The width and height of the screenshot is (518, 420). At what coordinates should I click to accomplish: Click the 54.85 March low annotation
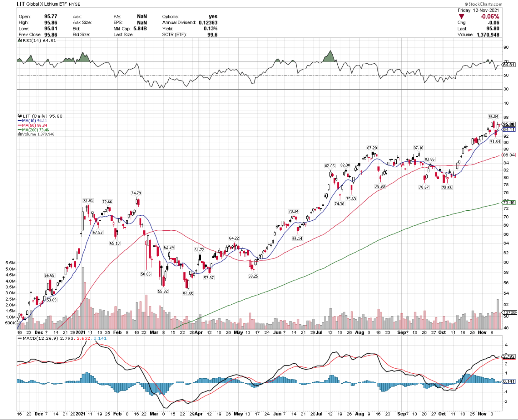[188, 294]
